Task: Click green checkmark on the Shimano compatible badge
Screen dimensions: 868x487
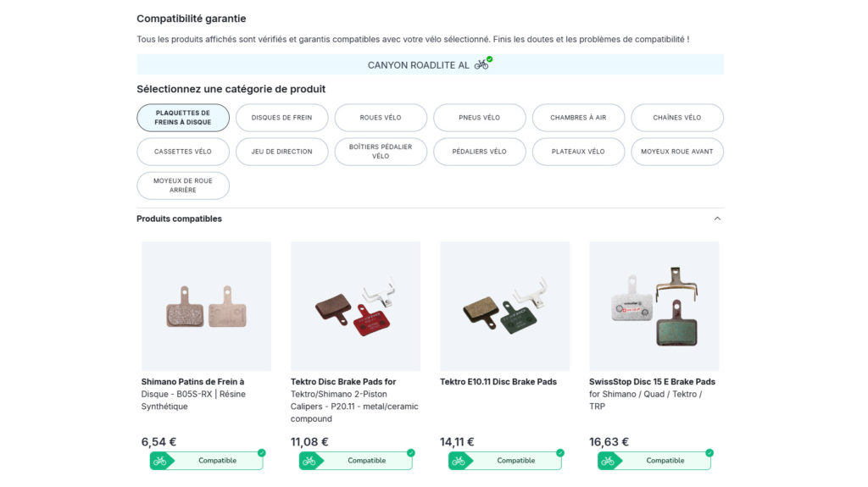Action: tap(261, 453)
